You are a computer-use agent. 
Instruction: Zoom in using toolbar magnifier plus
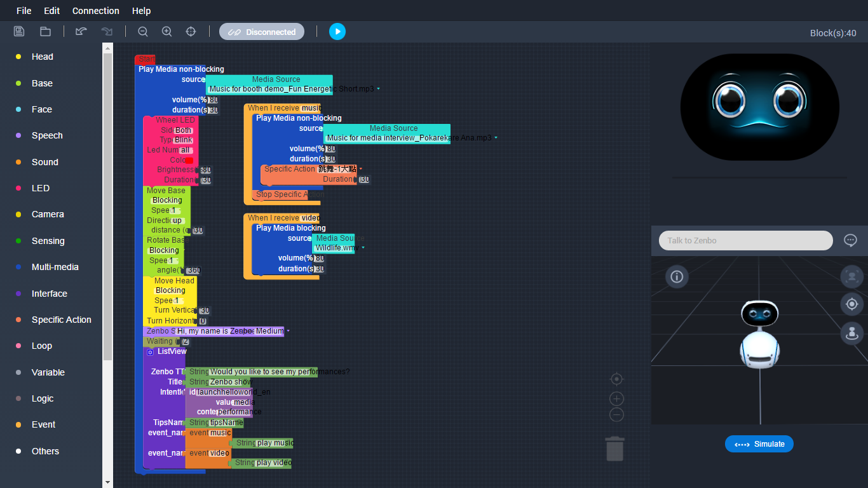pyautogui.click(x=166, y=31)
